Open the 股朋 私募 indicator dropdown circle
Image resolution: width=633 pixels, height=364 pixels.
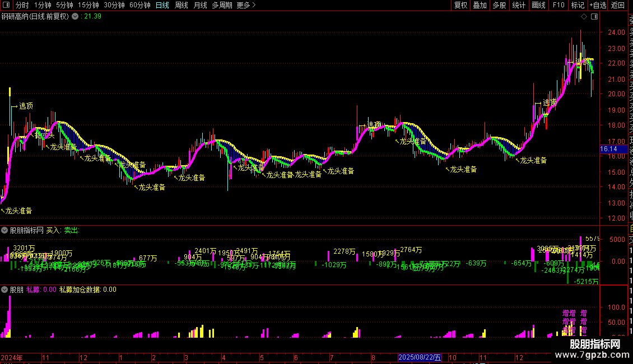pyautogui.click(x=4, y=290)
